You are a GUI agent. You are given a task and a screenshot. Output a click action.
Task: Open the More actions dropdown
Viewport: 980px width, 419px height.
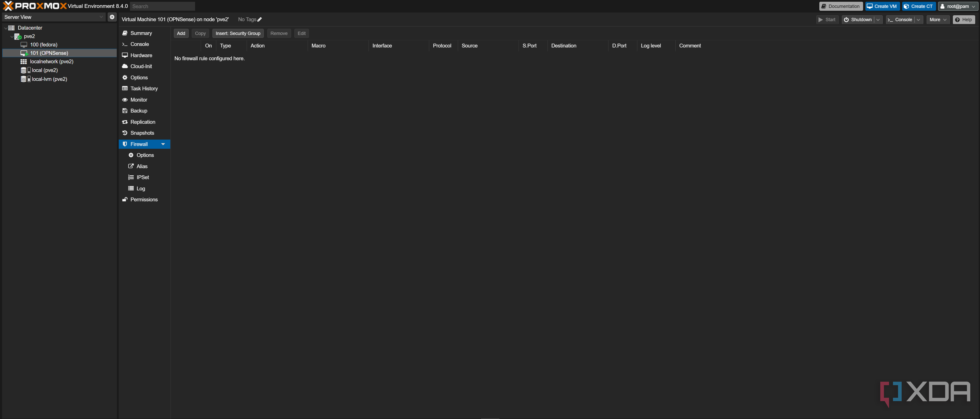[x=938, y=20]
